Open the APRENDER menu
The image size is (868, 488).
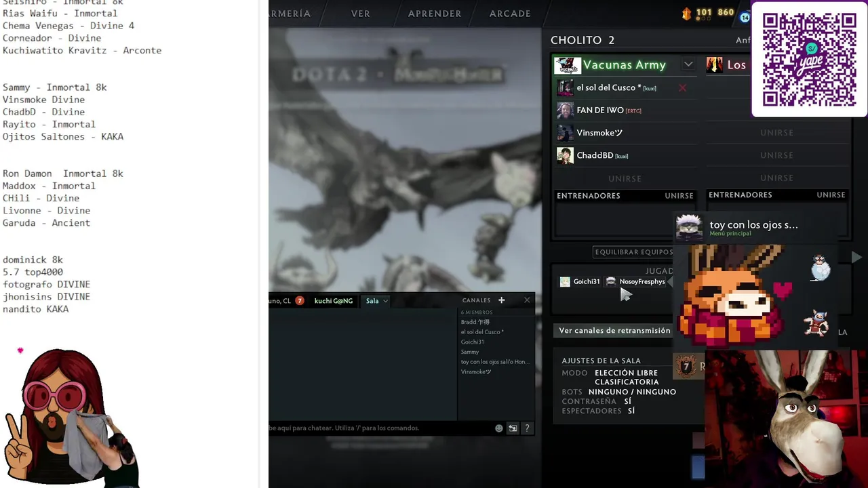click(435, 14)
